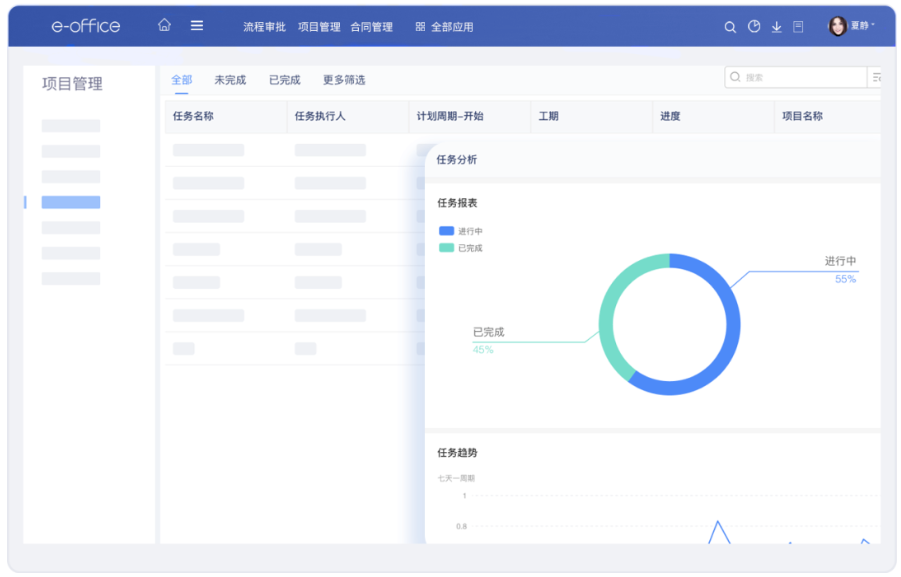Click the home icon in header
Screen dimensions: 901x577
click(164, 26)
